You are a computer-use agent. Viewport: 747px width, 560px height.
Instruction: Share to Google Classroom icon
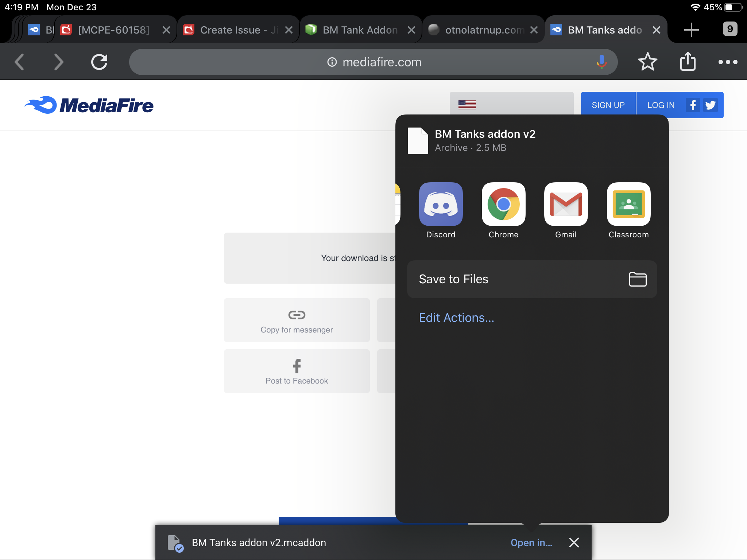point(628,204)
